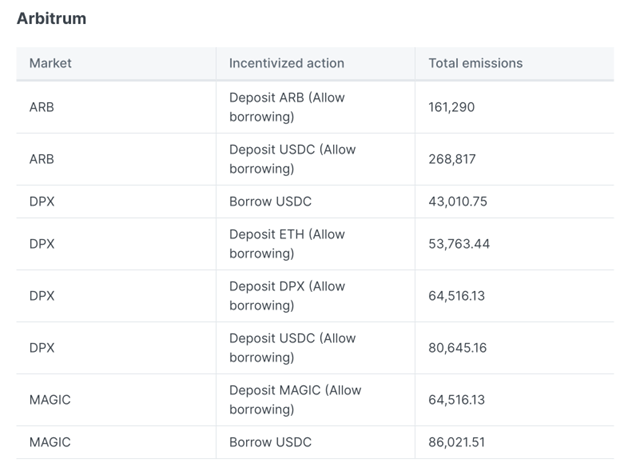The height and width of the screenshot is (471, 624).
Task: Click the 268,817 emissions value
Action: pyautogui.click(x=452, y=159)
